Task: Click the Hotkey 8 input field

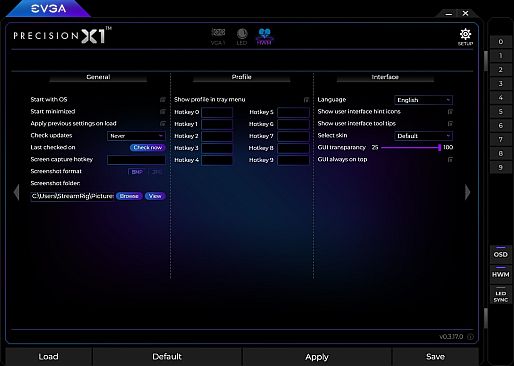Action: click(293, 148)
